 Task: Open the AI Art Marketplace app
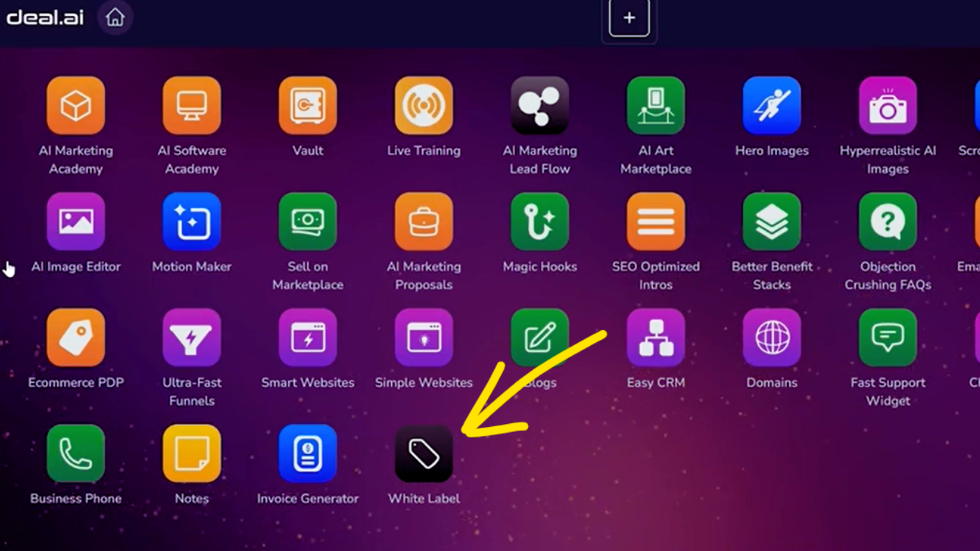point(656,105)
